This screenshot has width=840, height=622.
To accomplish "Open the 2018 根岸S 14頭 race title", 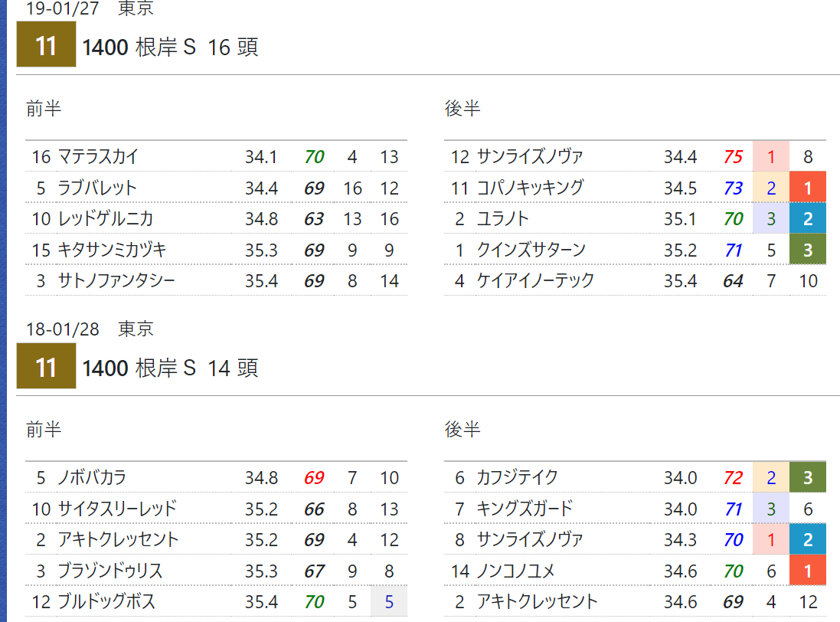I will click(170, 368).
